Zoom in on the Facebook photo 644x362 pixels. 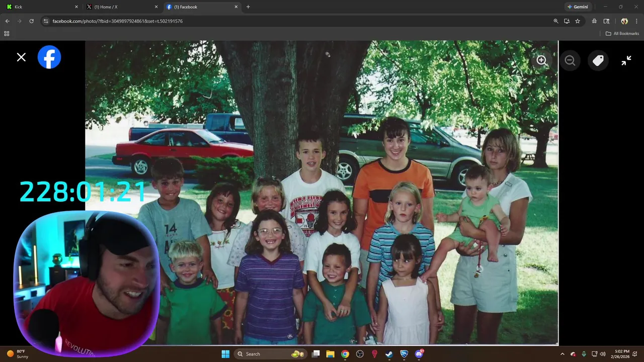click(x=541, y=60)
